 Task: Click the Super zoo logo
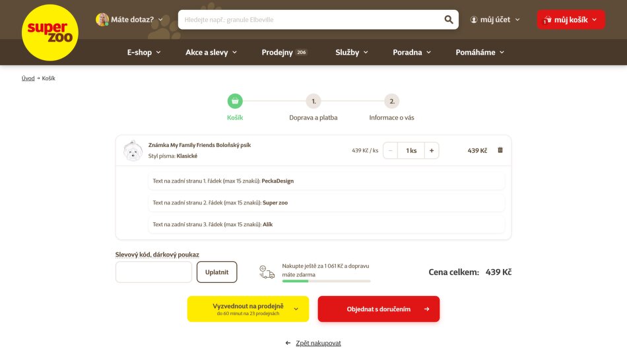coord(50,33)
